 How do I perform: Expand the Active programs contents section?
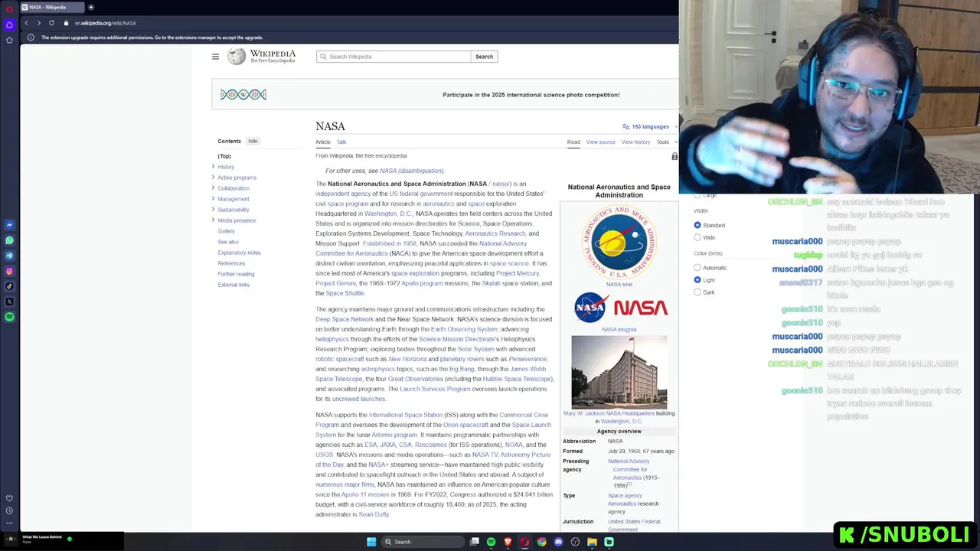point(213,178)
